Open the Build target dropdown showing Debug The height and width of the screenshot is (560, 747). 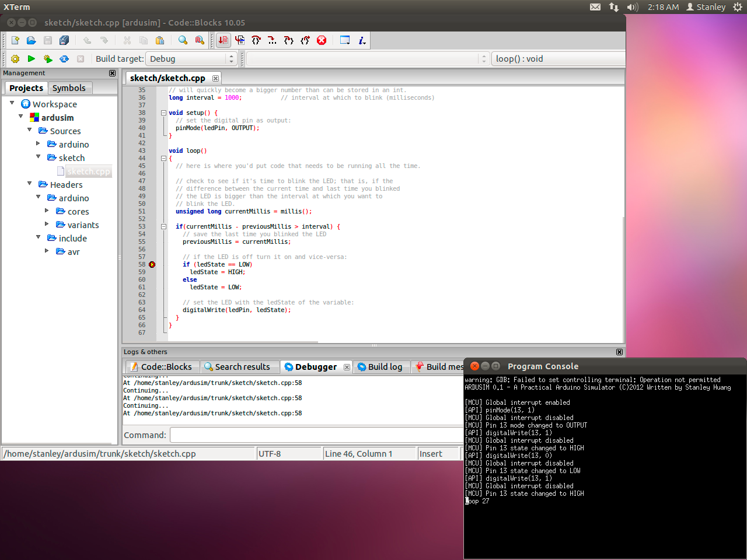(230, 58)
